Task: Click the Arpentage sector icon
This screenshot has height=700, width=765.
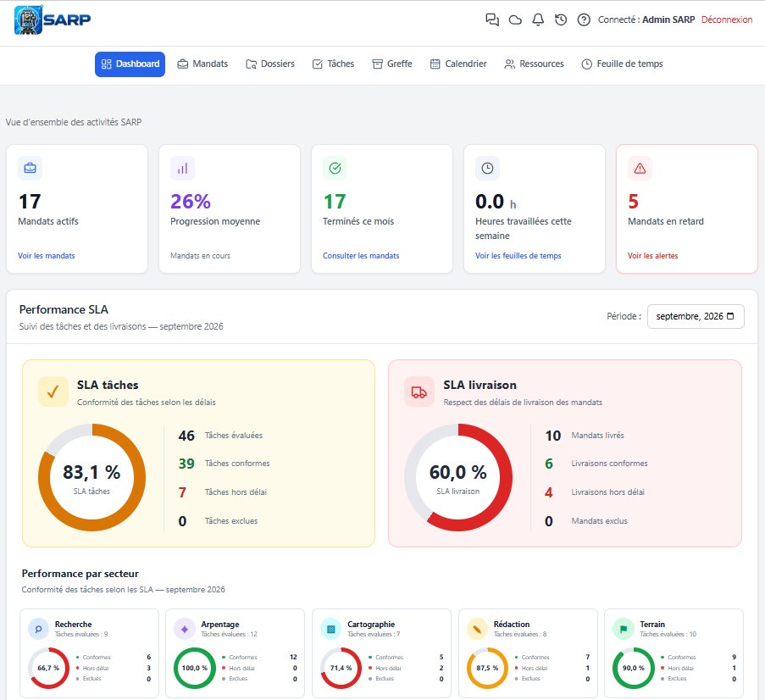Action: 185,629
